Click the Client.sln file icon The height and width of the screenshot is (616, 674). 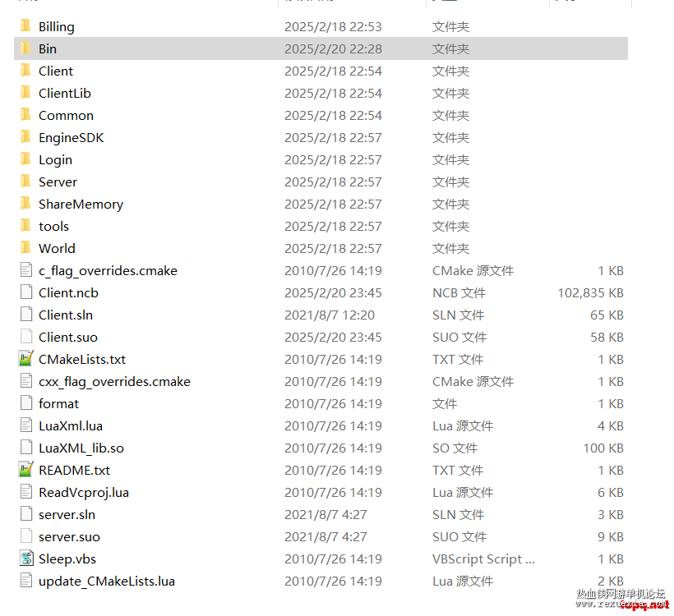(26, 315)
